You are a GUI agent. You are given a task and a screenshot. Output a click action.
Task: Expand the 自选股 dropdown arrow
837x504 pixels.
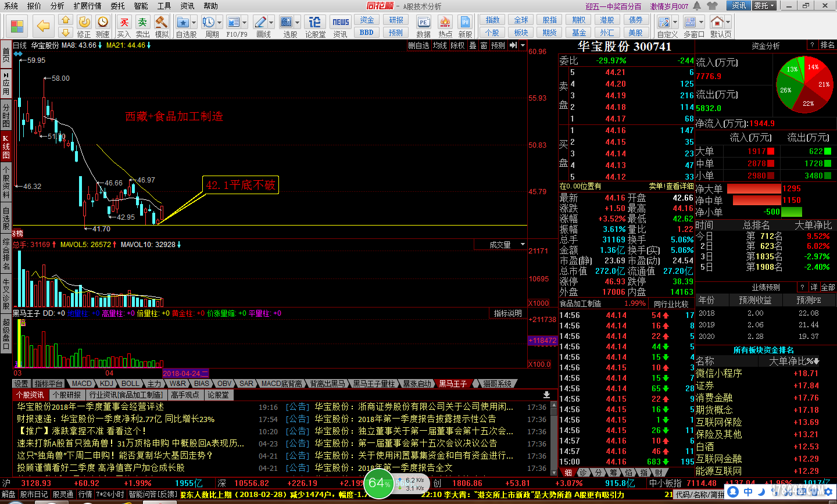coord(194,22)
